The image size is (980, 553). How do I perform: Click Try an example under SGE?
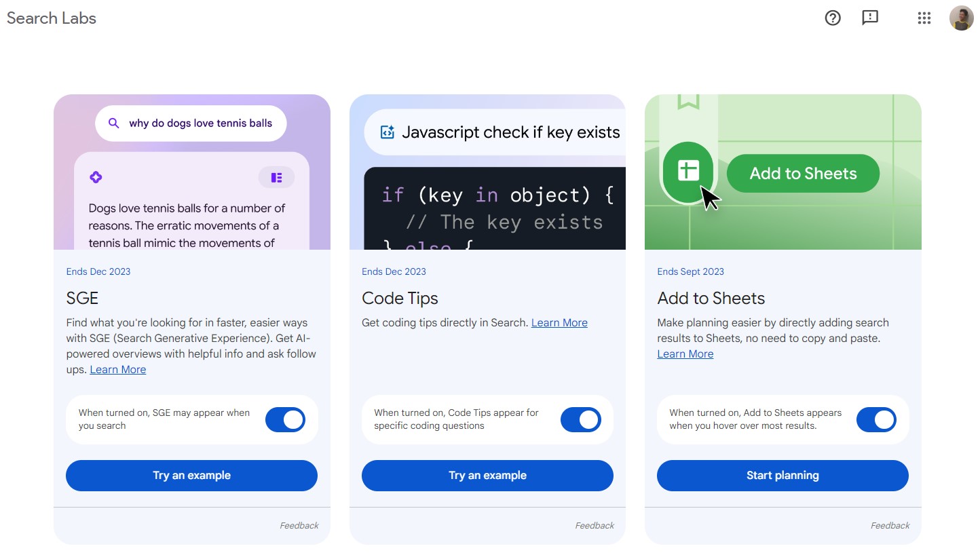191,476
